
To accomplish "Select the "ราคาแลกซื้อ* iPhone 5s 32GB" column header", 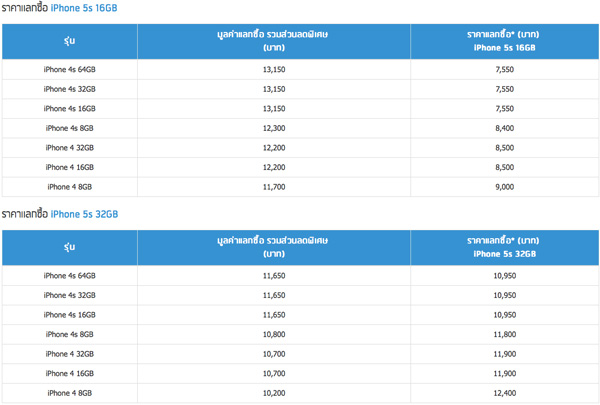I will 504,247.
